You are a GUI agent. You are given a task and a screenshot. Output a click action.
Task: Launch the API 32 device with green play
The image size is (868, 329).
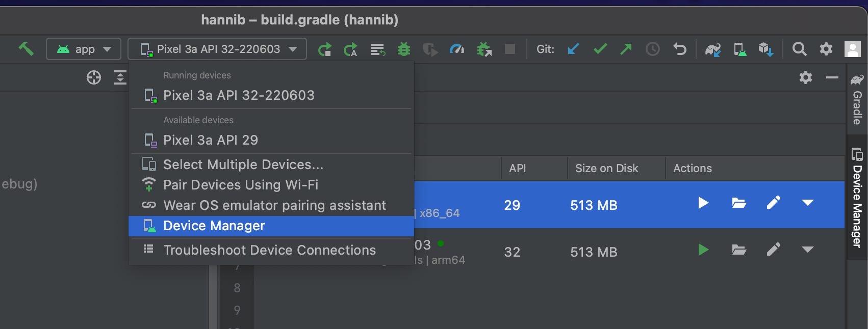click(703, 250)
